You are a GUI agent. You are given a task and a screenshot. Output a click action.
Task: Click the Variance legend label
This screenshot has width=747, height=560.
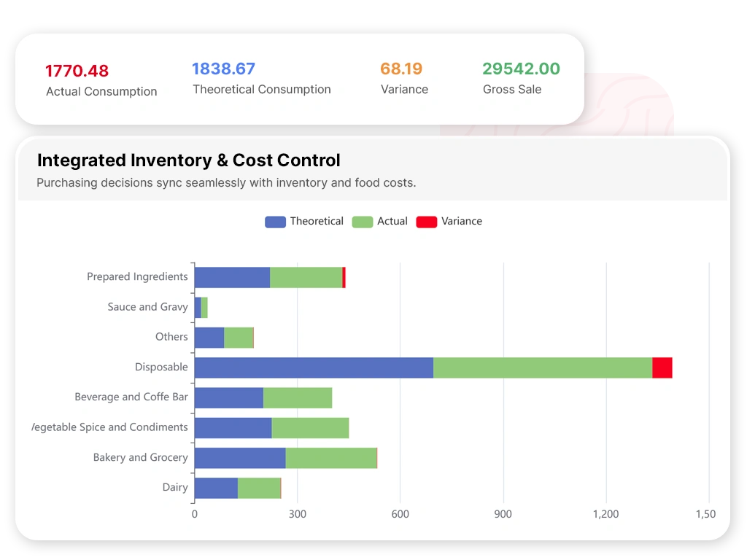point(462,222)
